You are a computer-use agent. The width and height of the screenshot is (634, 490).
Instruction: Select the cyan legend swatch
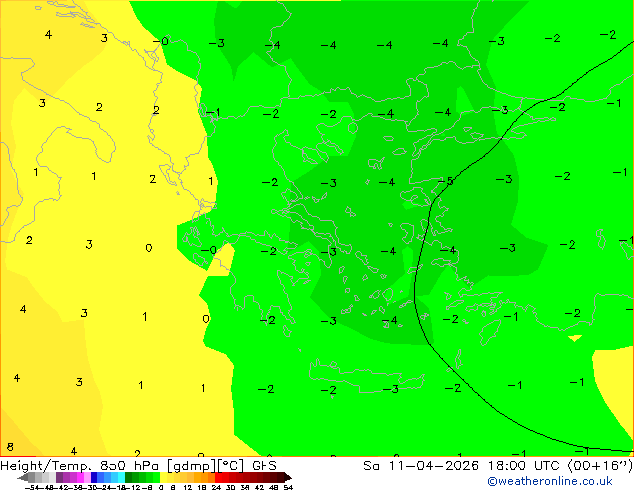pyautogui.click(x=121, y=477)
